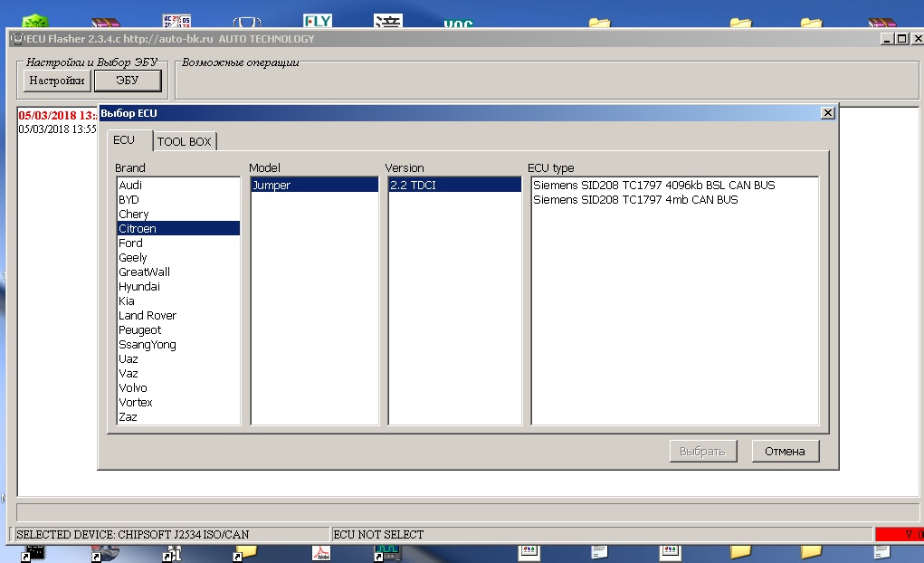The width and height of the screenshot is (924, 563).
Task: Select Zaz in the Brand list
Action: coord(178,416)
